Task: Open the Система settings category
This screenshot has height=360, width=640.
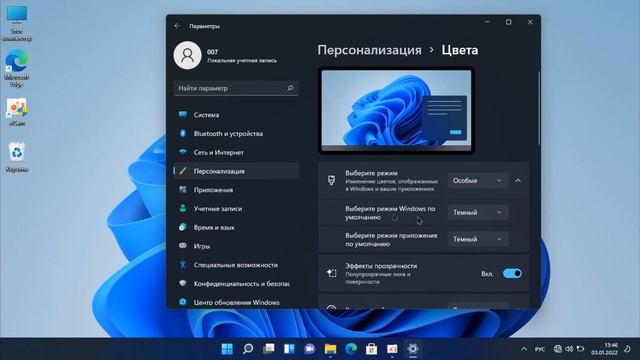Action: (236, 115)
